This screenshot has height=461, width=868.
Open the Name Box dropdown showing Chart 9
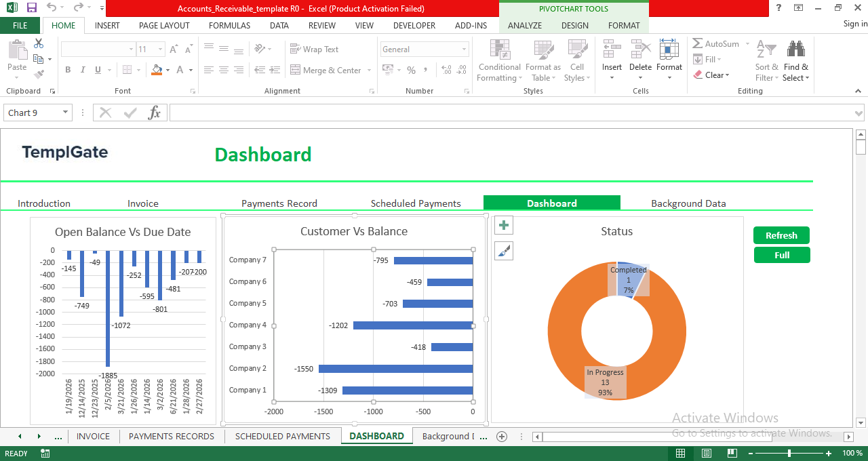[x=65, y=113]
